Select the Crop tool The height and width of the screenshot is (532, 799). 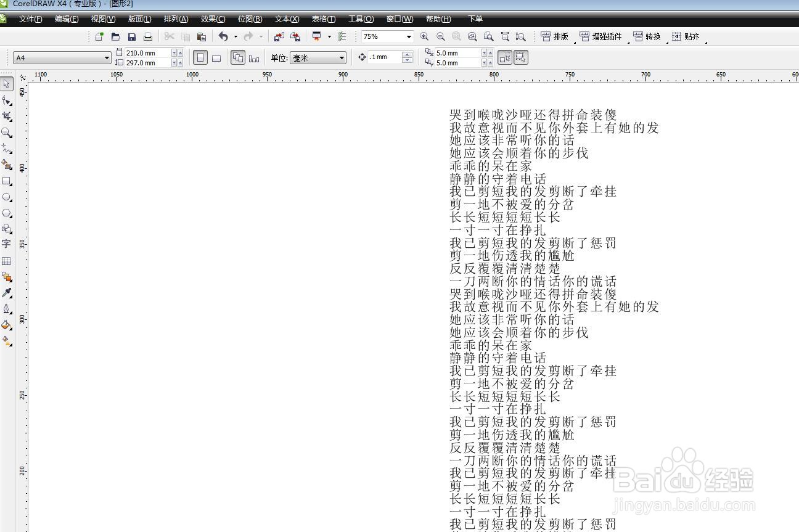(x=7, y=117)
